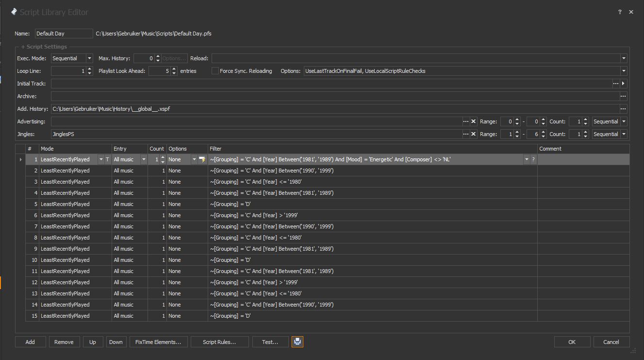This screenshot has height=360, width=644.
Task: Click the dialog help question mark in title bar
Action: [620, 12]
